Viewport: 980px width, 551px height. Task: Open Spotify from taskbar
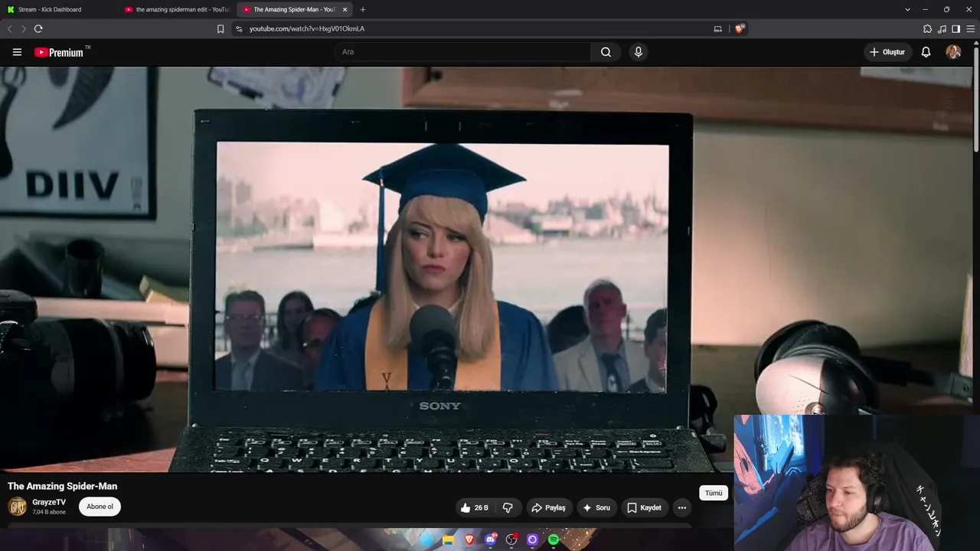(x=554, y=540)
